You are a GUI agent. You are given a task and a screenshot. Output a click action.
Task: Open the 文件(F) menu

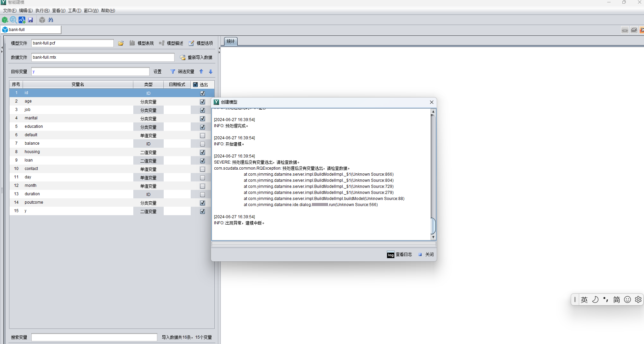click(x=10, y=10)
